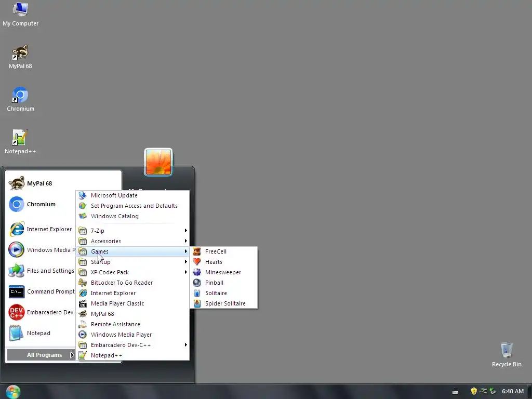Open Remote Assistance

coord(132,324)
